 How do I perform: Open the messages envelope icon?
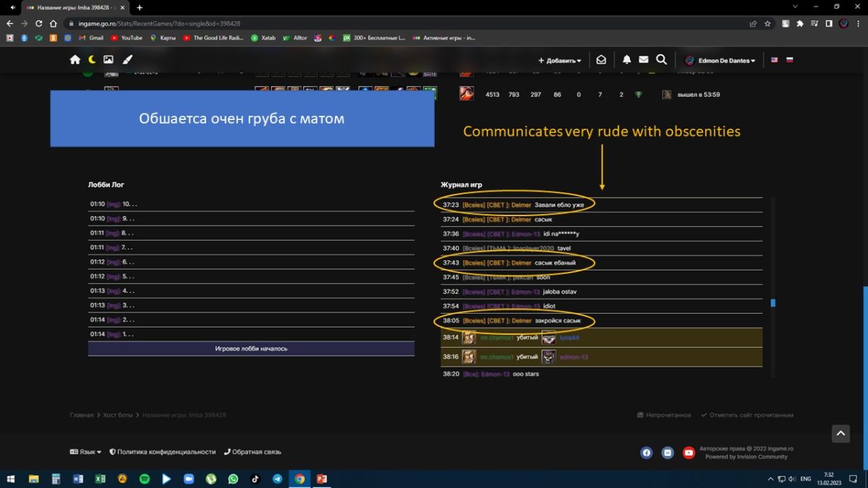[x=643, y=60]
